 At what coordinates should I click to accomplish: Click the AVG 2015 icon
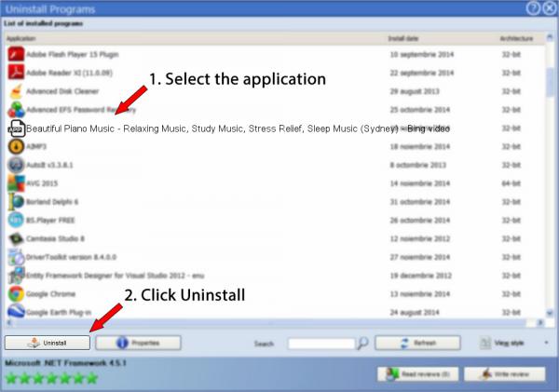(16, 183)
